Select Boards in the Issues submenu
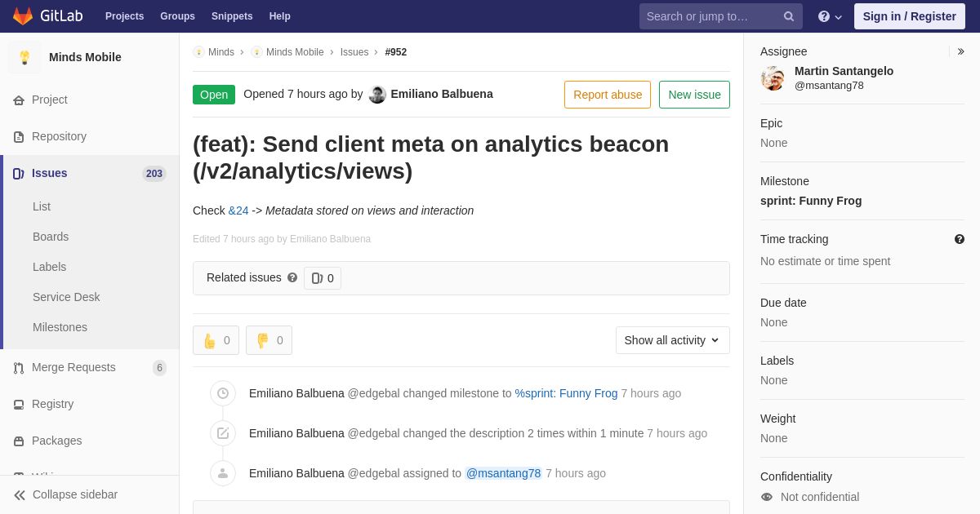The height and width of the screenshot is (514, 980). (x=51, y=237)
